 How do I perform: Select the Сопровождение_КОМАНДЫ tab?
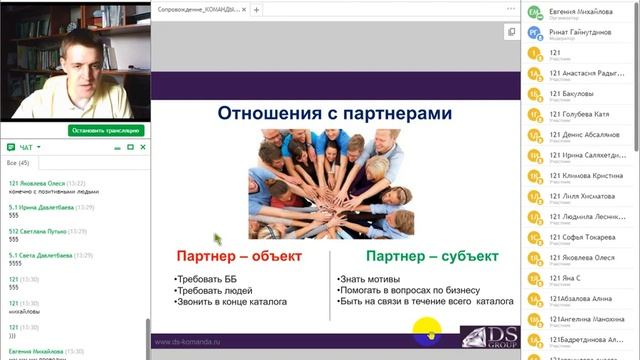click(200, 9)
